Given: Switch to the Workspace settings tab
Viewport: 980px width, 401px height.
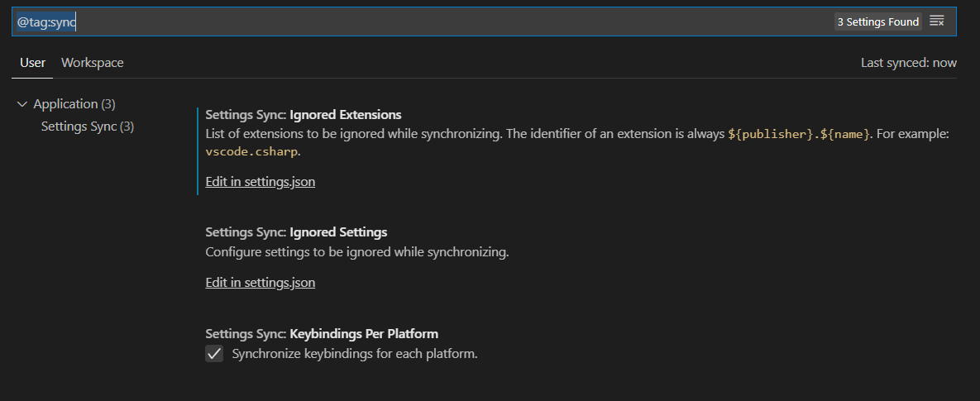Looking at the screenshot, I should click(93, 63).
